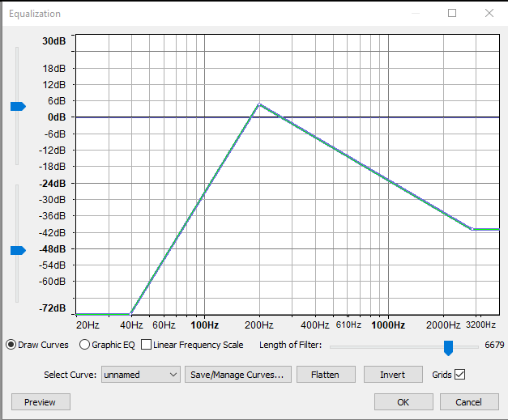Image resolution: width=508 pixels, height=420 pixels.
Task: Open the Select Curve dropdown
Action: (141, 375)
